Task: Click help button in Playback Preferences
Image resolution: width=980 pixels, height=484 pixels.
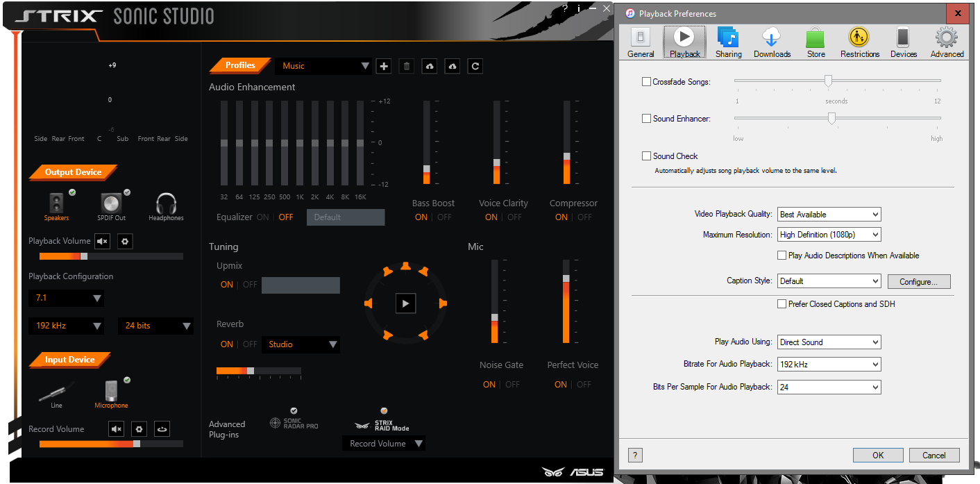Action: pos(634,456)
